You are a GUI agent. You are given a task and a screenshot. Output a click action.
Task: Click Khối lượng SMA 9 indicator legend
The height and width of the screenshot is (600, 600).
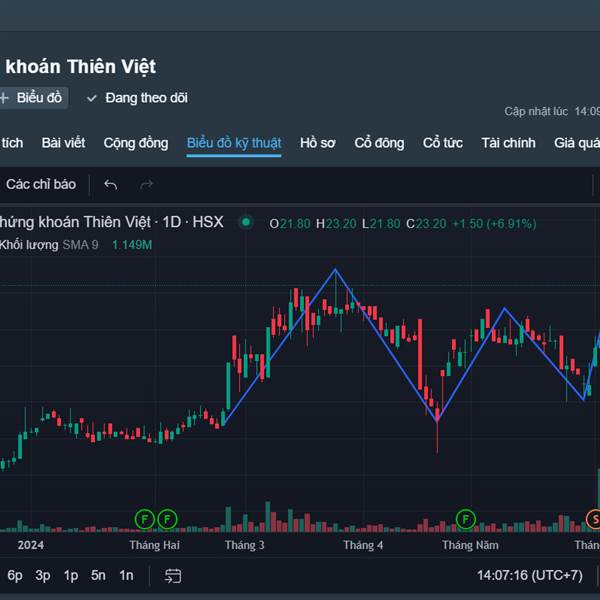tap(49, 245)
